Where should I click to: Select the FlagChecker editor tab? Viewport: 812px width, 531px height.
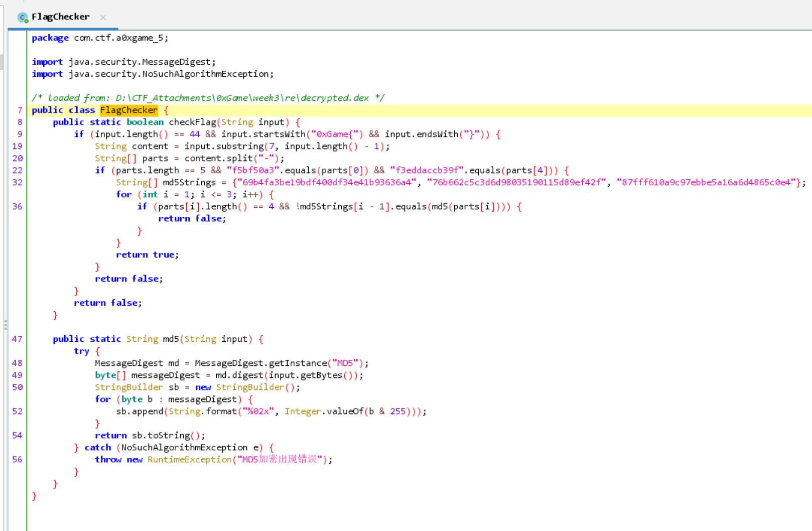coord(60,17)
